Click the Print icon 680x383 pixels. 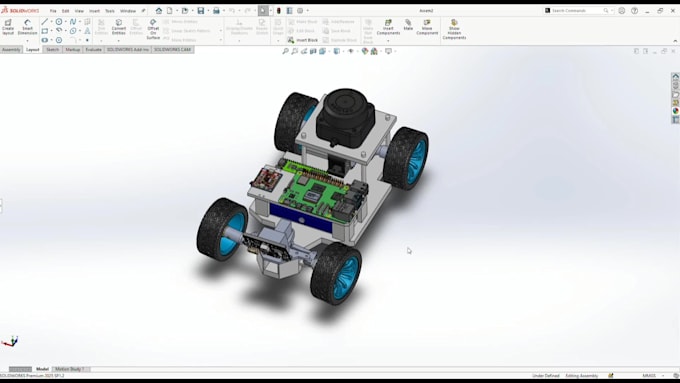[216, 10]
